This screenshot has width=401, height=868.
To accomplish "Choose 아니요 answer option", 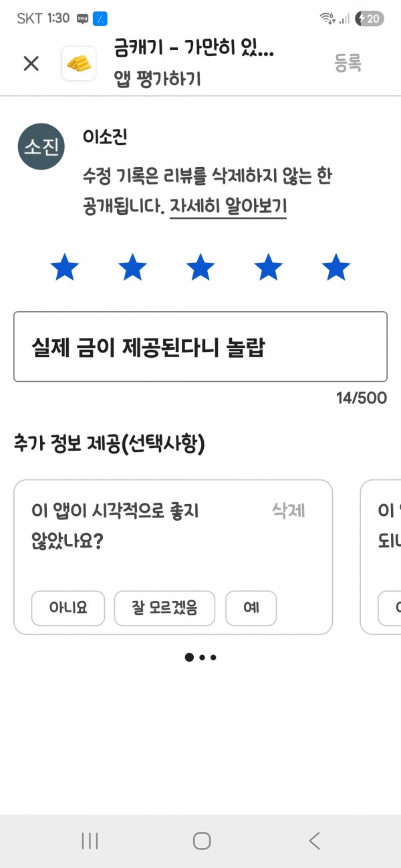I will tap(68, 608).
